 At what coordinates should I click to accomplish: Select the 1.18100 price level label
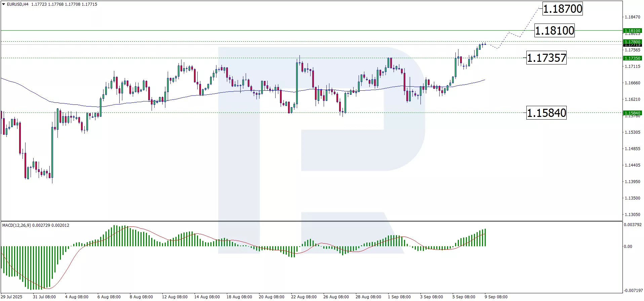point(555,31)
